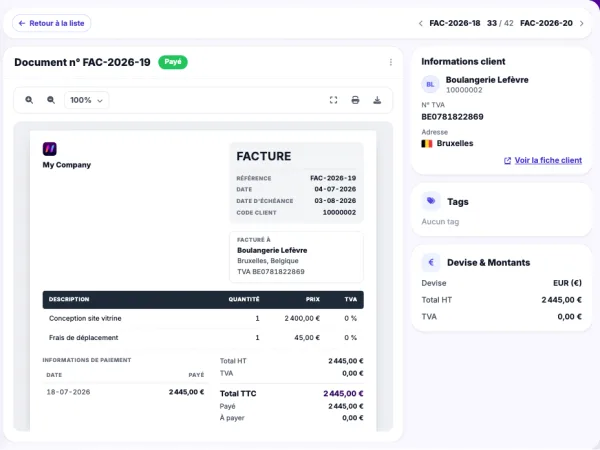Viewport: 600px width, 450px height.
Task: Click the Bruxelles address text
Action: [455, 143]
